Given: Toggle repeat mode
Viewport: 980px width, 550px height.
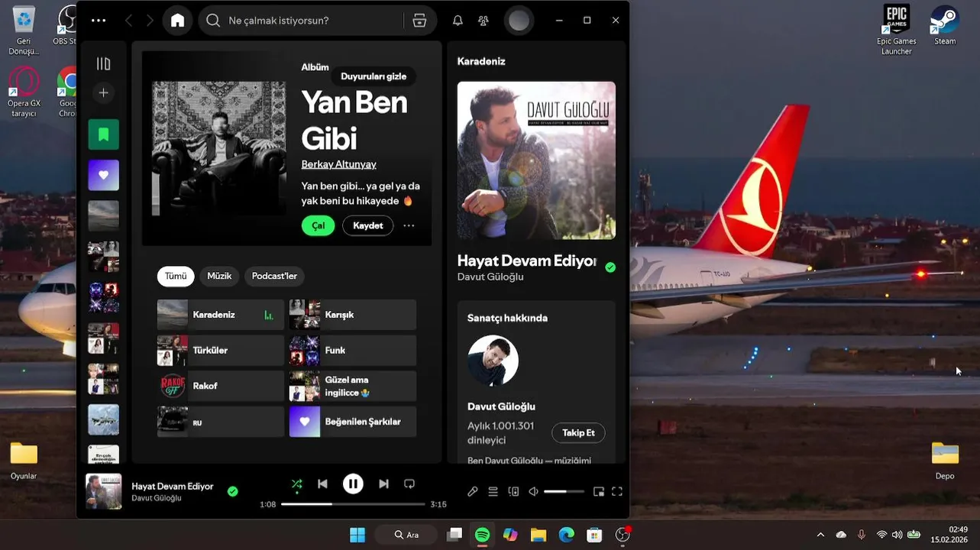Looking at the screenshot, I should click(409, 484).
